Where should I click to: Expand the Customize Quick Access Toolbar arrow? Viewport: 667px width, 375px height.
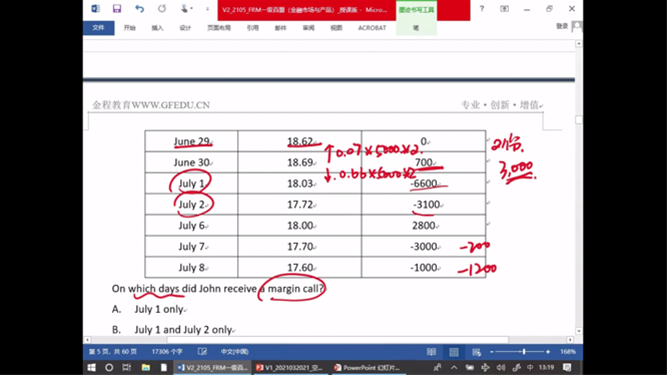click(208, 9)
